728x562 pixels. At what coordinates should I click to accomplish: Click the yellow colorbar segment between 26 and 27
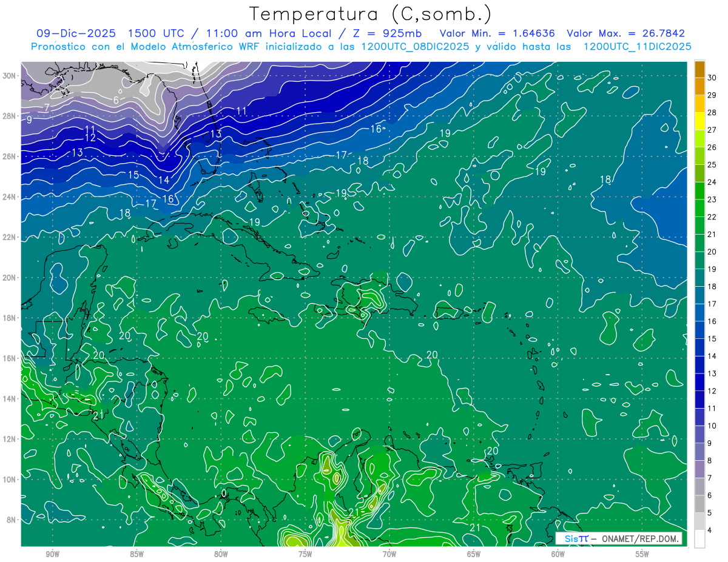pyautogui.click(x=699, y=138)
